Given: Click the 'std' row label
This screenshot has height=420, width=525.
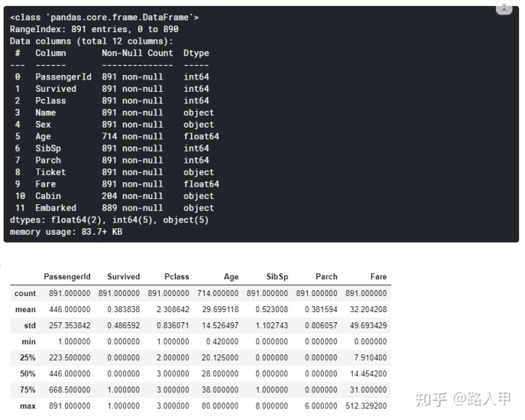Looking at the screenshot, I should [x=30, y=325].
